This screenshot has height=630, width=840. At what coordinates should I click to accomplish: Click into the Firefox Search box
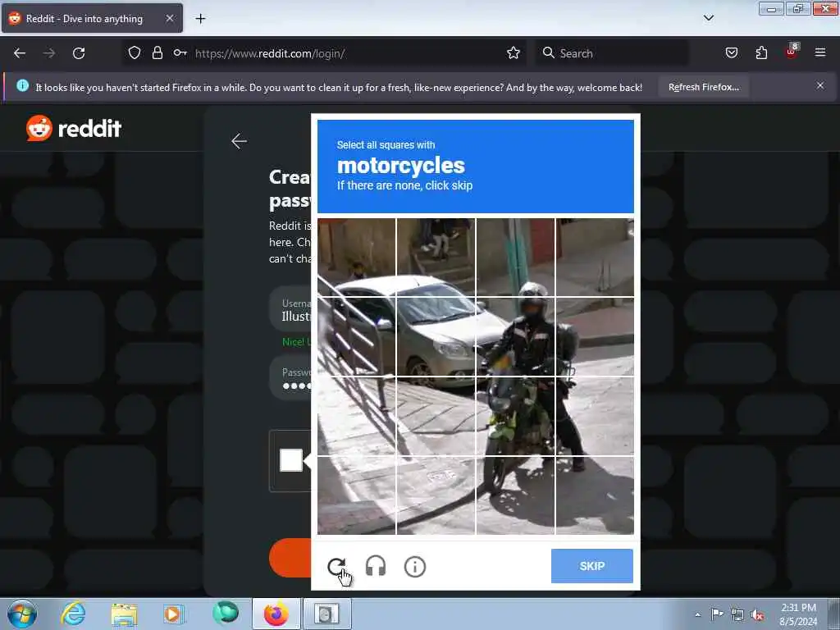tap(612, 53)
